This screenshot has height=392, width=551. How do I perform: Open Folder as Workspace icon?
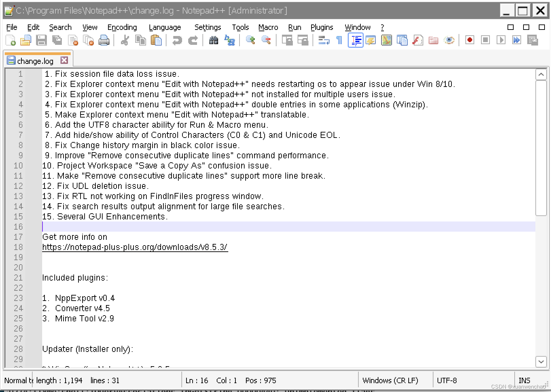coord(433,40)
